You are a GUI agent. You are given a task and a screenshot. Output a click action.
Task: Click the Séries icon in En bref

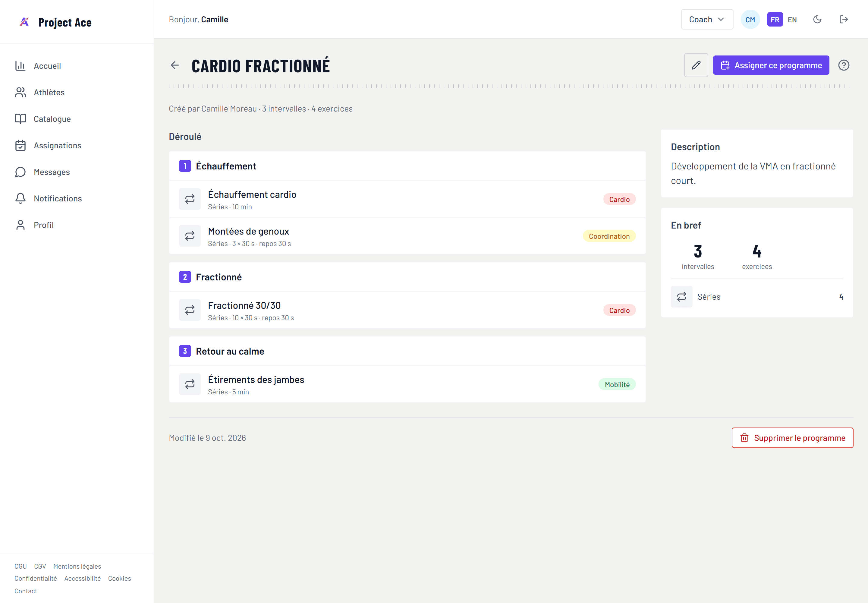[x=681, y=297]
